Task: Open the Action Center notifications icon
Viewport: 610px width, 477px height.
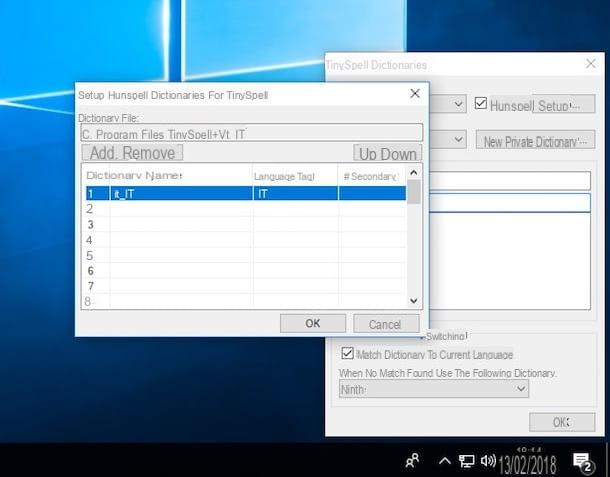Action: tap(583, 462)
